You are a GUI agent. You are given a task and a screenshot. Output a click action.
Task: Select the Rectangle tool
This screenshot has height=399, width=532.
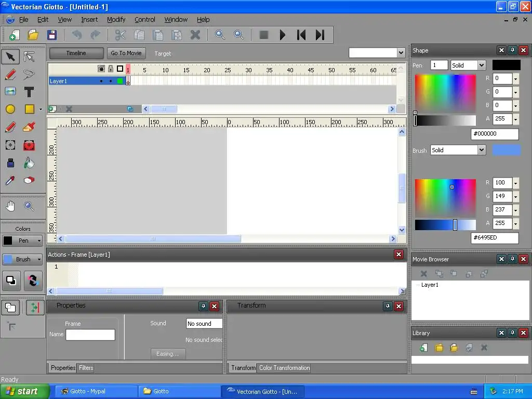[29, 109]
